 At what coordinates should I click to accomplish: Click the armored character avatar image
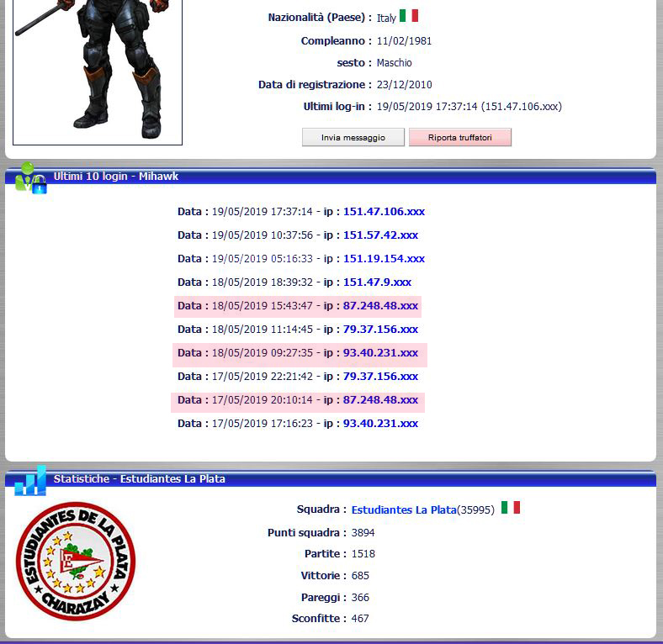pyautogui.click(x=98, y=71)
